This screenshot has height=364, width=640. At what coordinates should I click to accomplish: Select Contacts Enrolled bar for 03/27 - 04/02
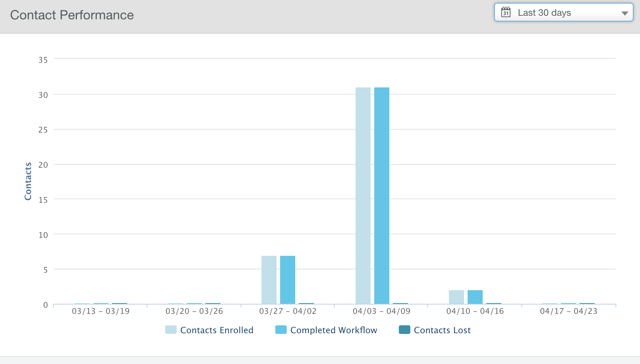[269, 280]
